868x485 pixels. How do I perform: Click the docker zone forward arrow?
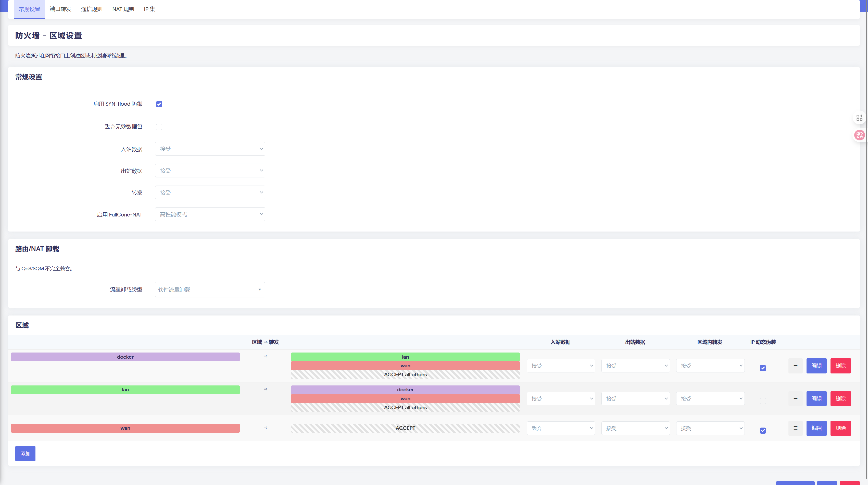(265, 357)
